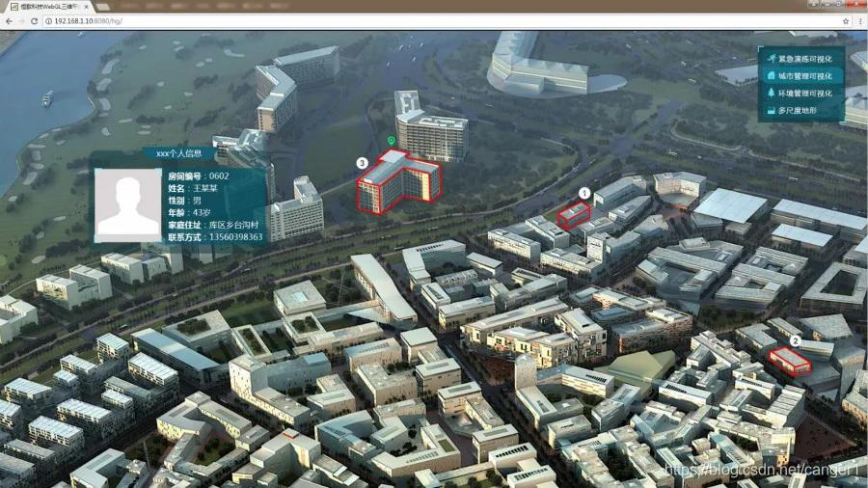Click building marker number 2
The image size is (868, 488).
[795, 340]
